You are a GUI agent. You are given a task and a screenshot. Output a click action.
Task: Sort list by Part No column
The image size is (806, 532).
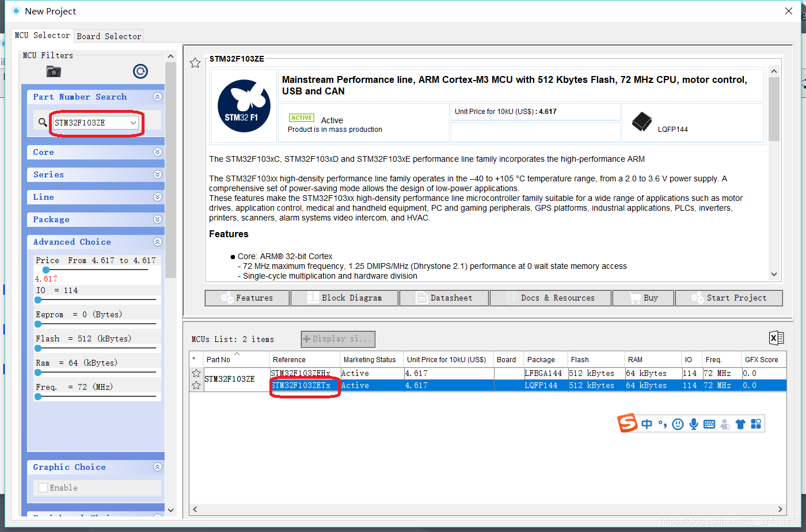click(237, 359)
